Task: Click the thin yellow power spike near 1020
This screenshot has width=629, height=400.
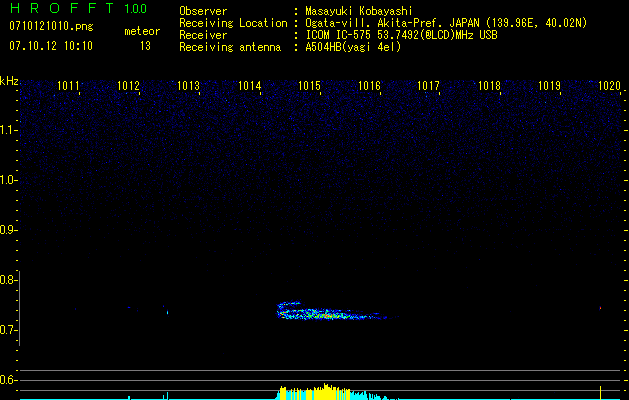Action: [601, 392]
